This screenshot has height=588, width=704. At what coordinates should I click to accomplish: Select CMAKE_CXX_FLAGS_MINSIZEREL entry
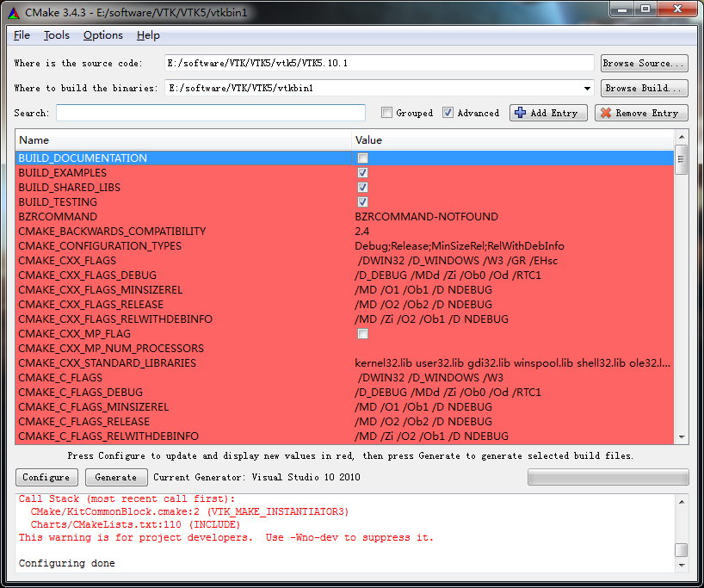[x=100, y=290]
